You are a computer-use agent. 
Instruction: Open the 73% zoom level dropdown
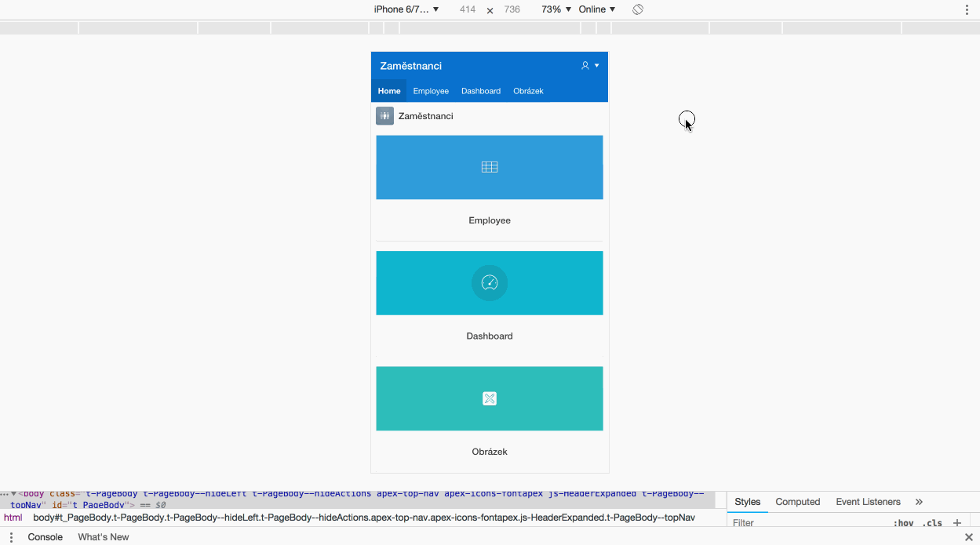click(x=556, y=9)
